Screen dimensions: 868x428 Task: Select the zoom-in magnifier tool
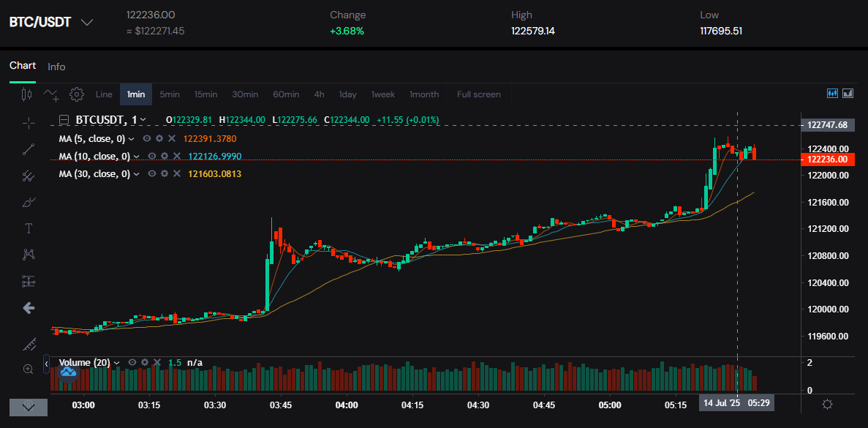click(29, 369)
